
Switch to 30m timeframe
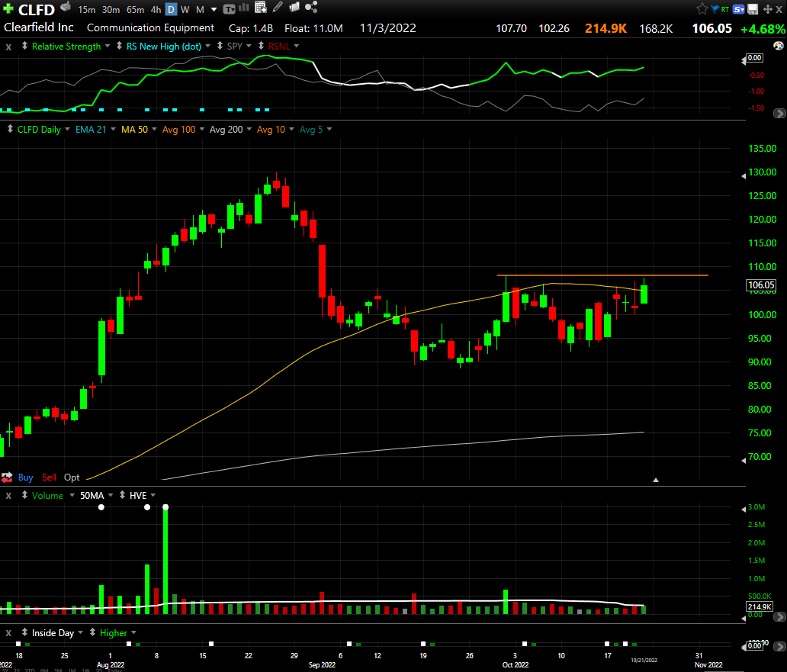111,10
